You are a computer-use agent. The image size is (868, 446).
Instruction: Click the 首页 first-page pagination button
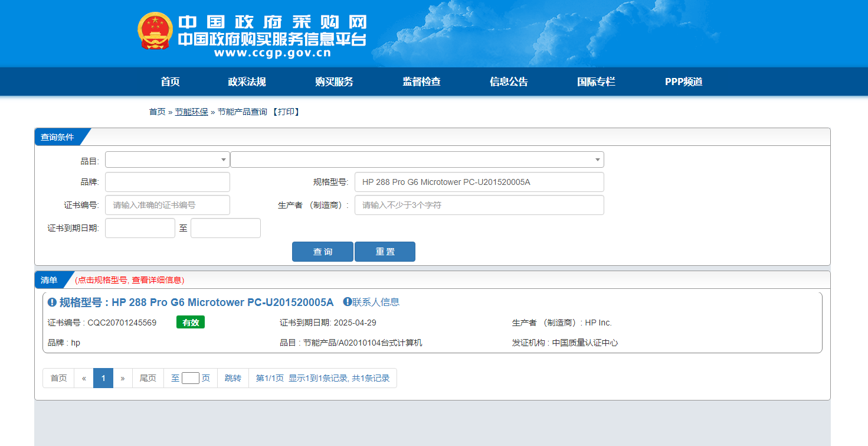point(58,378)
